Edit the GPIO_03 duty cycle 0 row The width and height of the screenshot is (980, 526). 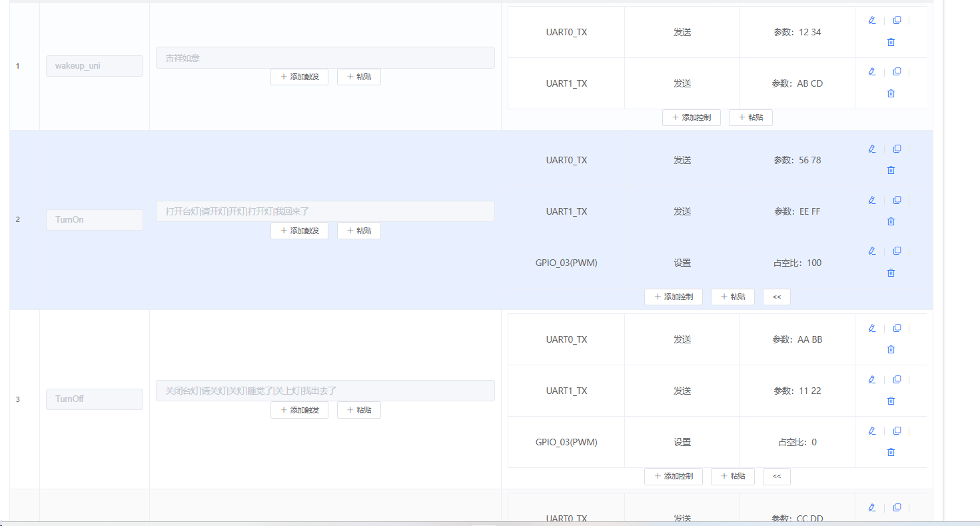point(872,431)
